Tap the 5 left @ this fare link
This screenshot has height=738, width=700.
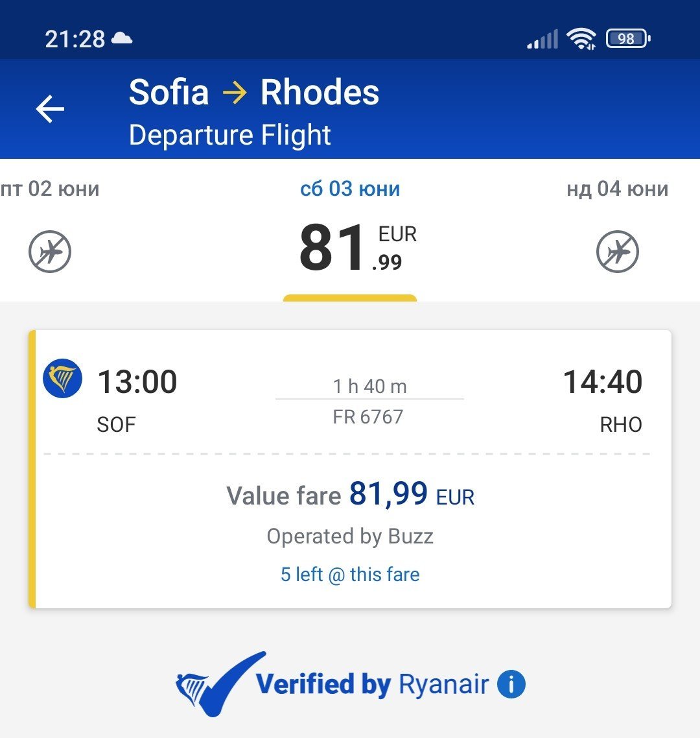coord(350,575)
